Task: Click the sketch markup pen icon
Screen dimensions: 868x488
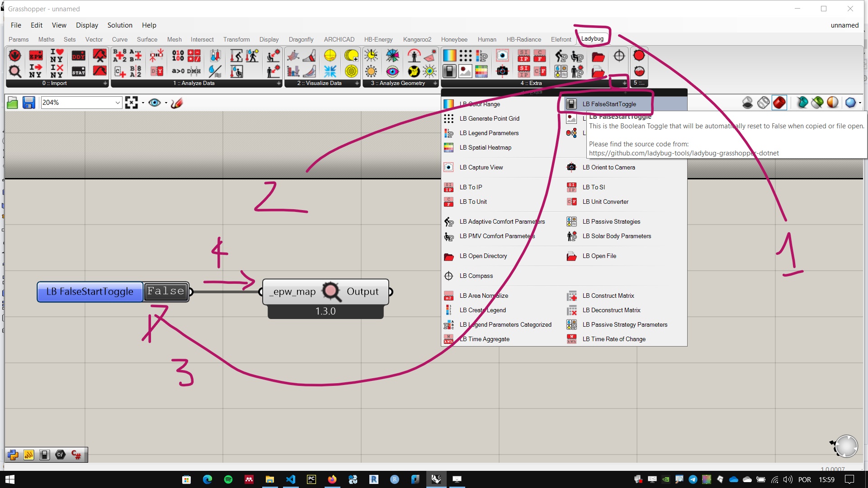Action: click(177, 103)
